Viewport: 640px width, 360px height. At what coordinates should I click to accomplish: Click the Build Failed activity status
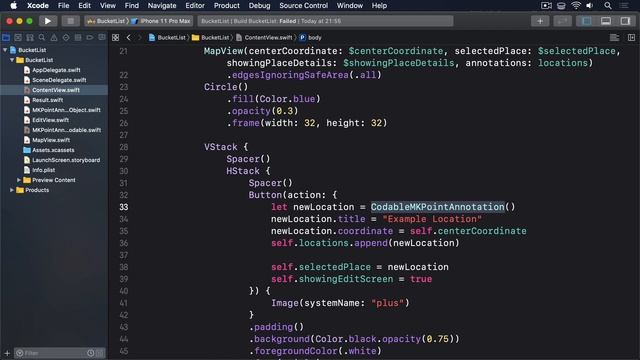pos(325,21)
